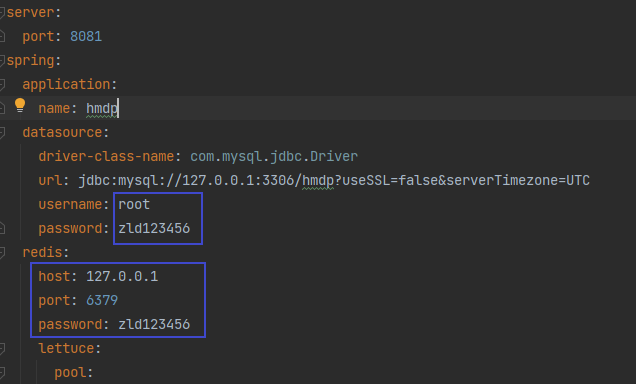Click the datasource password value zld123456
The image size is (636, 384).
tap(154, 228)
